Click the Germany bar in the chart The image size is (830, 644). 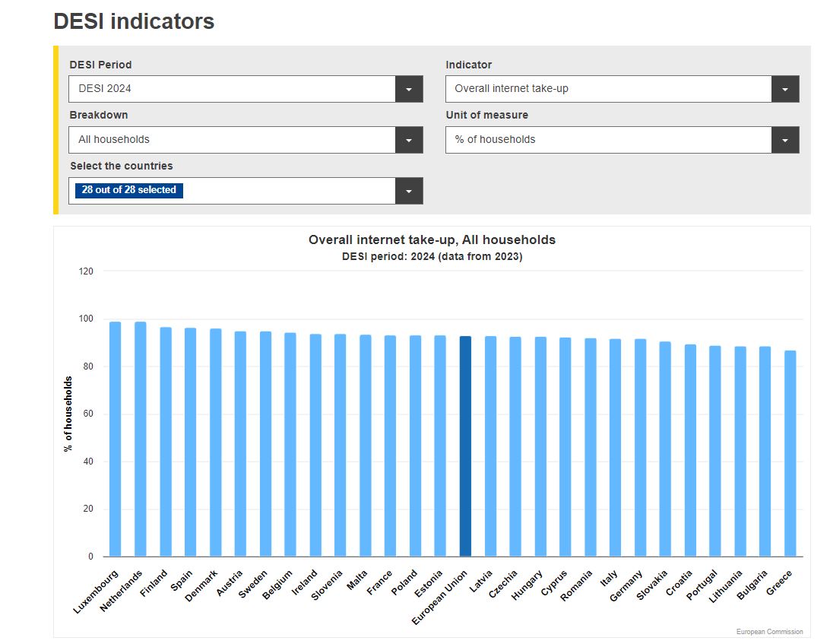pyautogui.click(x=641, y=448)
